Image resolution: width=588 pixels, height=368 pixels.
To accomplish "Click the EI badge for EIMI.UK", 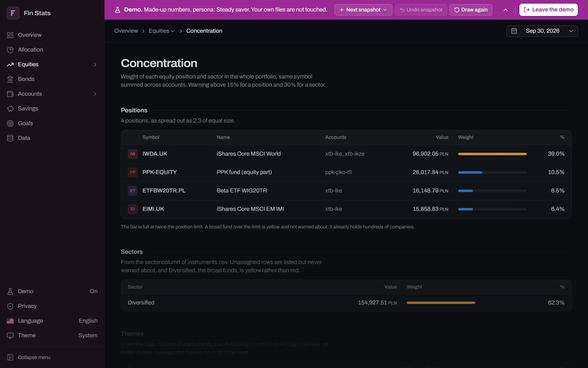I will pos(133,209).
